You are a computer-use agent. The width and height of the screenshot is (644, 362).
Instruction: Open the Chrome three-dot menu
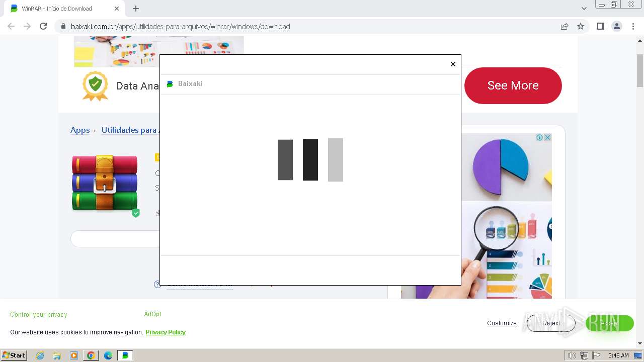[x=633, y=26]
